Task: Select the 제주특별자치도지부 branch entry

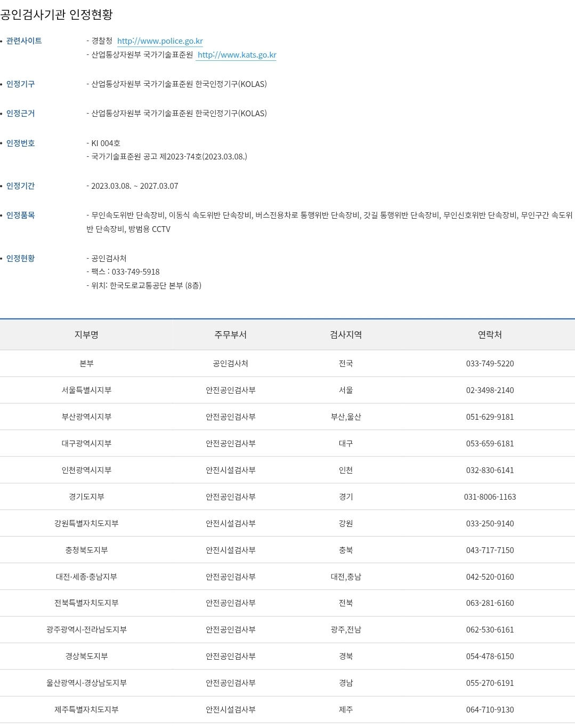Action: click(86, 710)
